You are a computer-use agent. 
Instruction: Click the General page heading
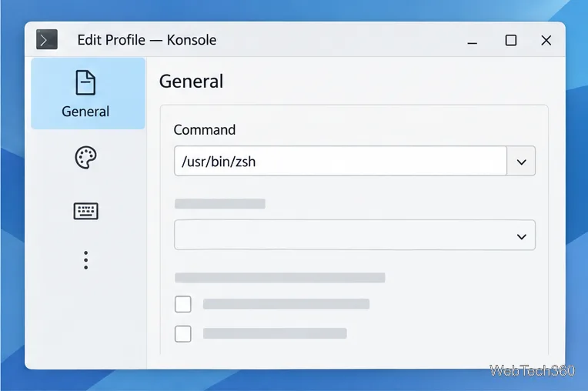191,82
